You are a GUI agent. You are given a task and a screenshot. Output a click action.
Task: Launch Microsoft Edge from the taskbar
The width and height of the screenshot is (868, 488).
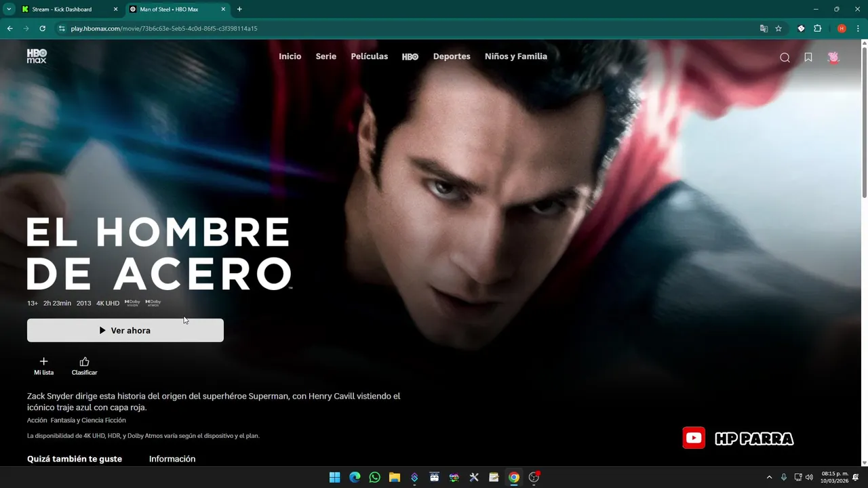pos(355,477)
